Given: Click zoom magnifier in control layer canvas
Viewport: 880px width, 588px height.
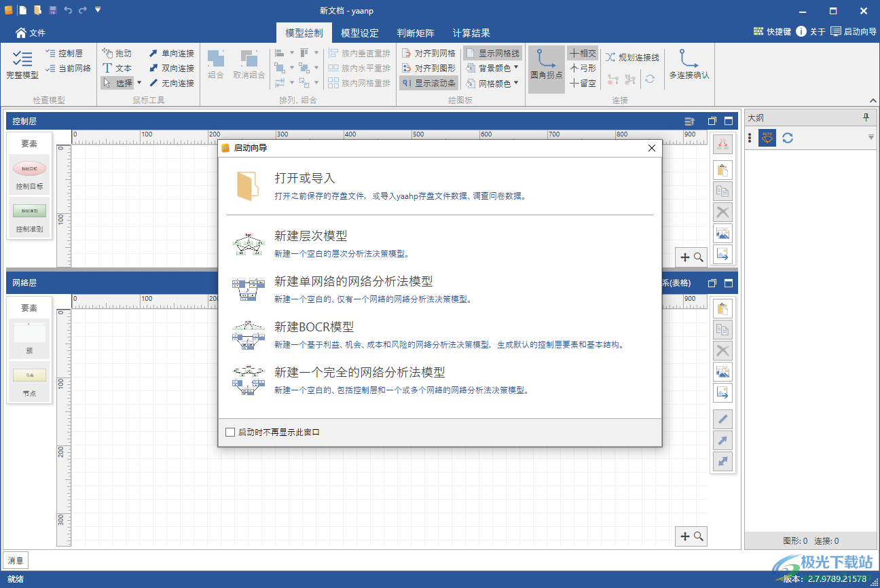Looking at the screenshot, I should pyautogui.click(x=698, y=257).
